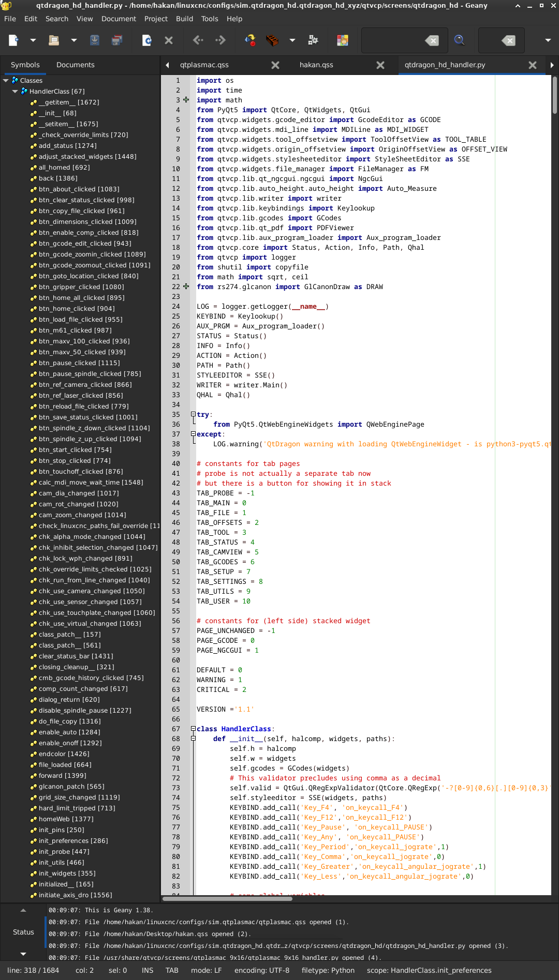Click the find magnifier icon
The height and width of the screenshot is (980, 559).
point(459,40)
